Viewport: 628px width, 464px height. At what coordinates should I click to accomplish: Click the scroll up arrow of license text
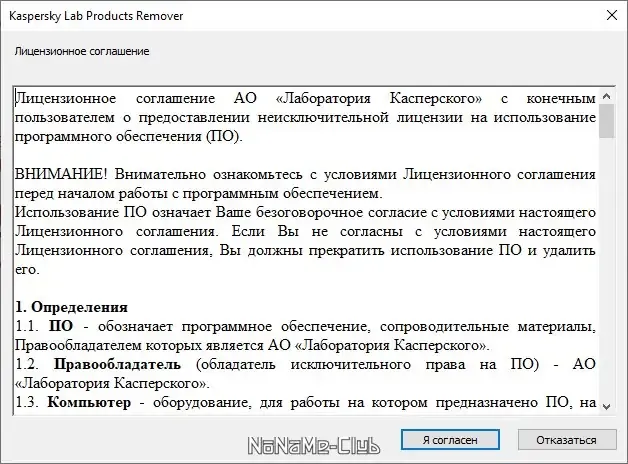point(606,96)
